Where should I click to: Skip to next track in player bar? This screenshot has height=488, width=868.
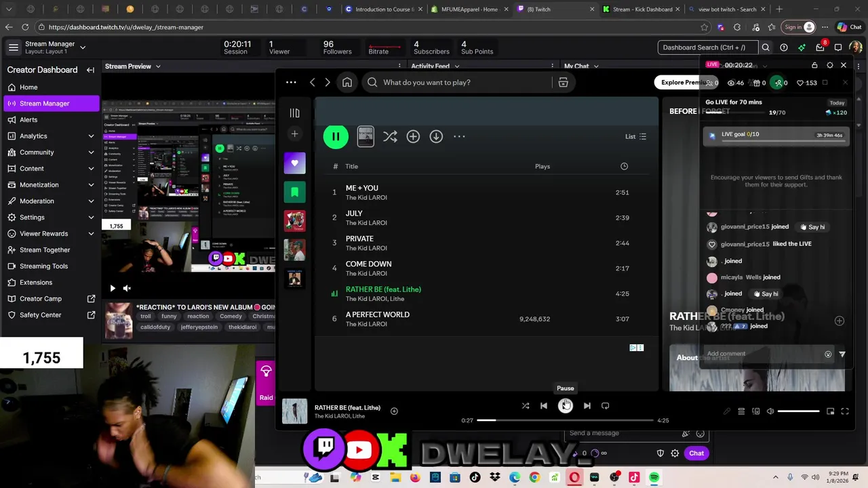[x=587, y=406]
